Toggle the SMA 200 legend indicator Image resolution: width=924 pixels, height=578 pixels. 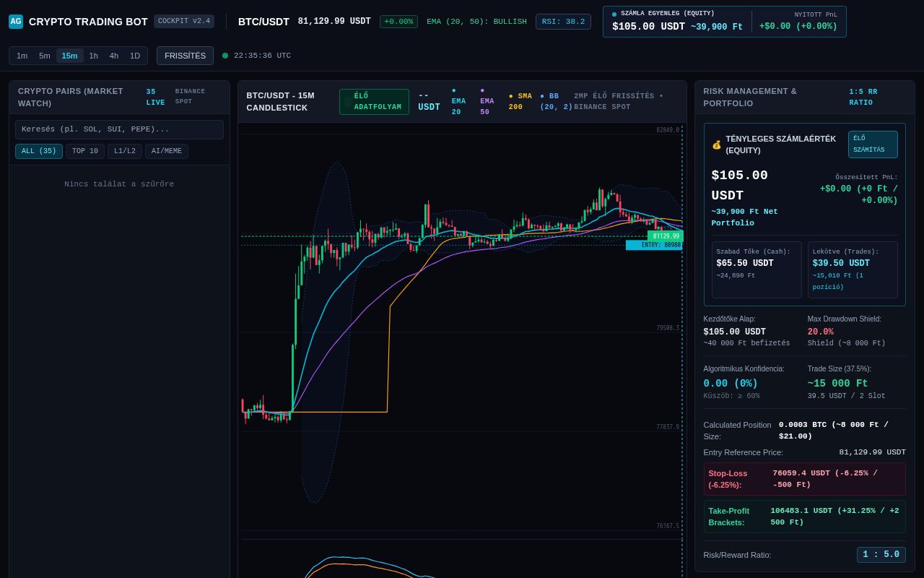coord(520,102)
